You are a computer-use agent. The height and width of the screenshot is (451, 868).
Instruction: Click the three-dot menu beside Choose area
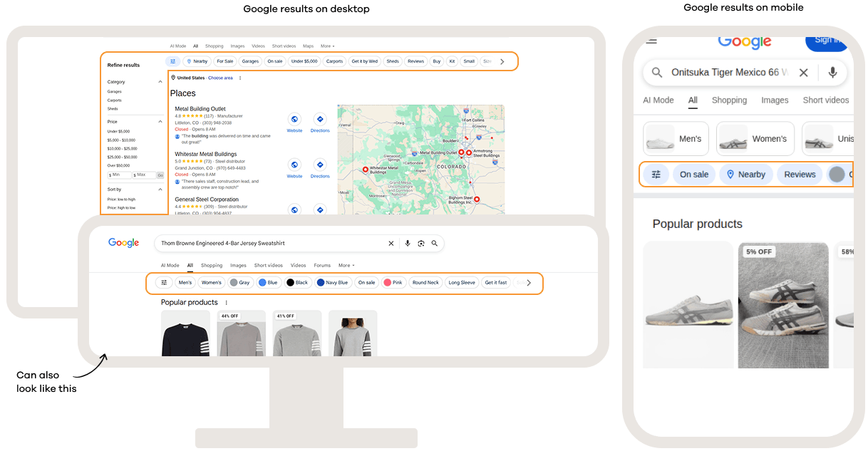[x=240, y=78]
